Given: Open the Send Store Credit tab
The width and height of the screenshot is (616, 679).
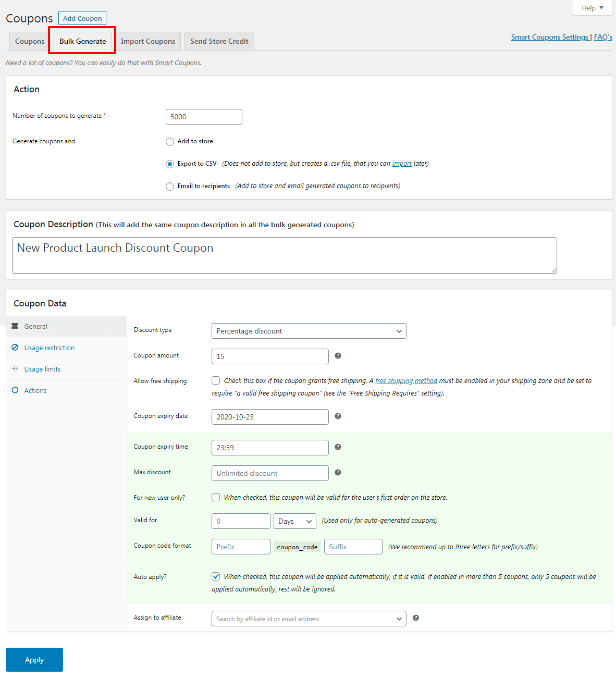Looking at the screenshot, I should click(219, 41).
